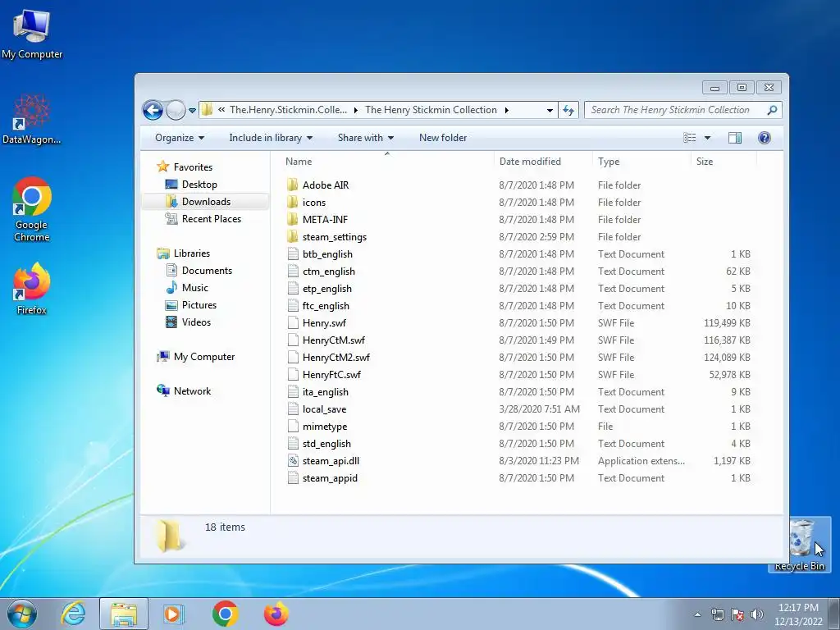Image resolution: width=840 pixels, height=630 pixels.
Task: Sort by Type column header
Action: [x=609, y=162]
